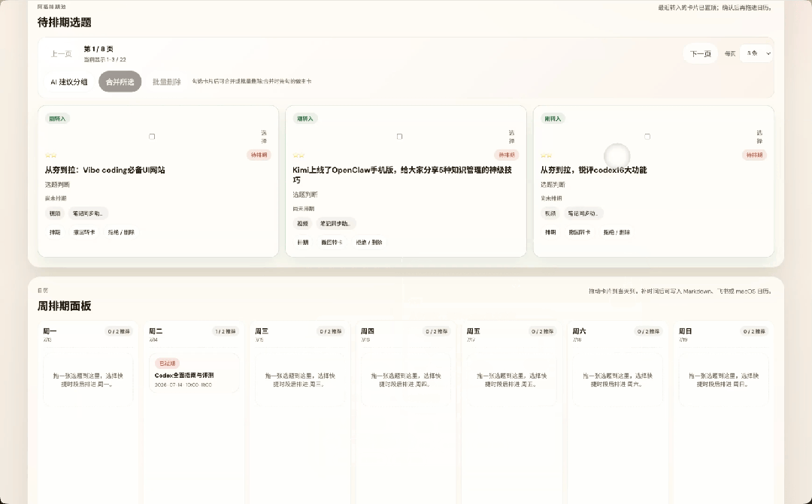812x504 pixels.
Task: Click 排期 on the Vibe coding card
Action: coord(55,232)
